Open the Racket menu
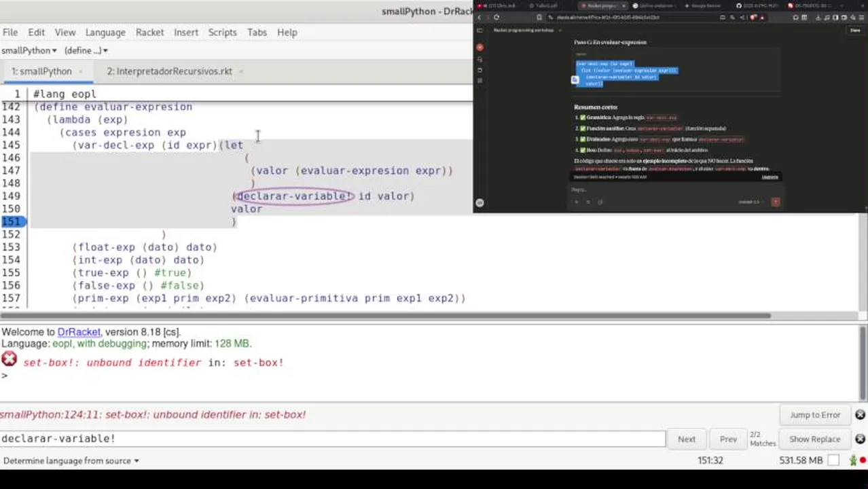This screenshot has height=489, width=868. coord(149,32)
